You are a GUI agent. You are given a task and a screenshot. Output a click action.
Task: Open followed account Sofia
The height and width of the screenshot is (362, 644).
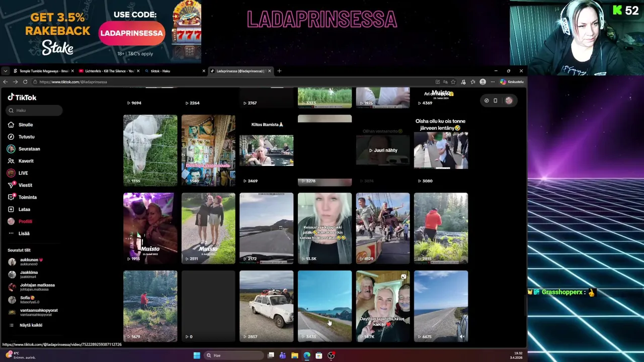(28, 299)
